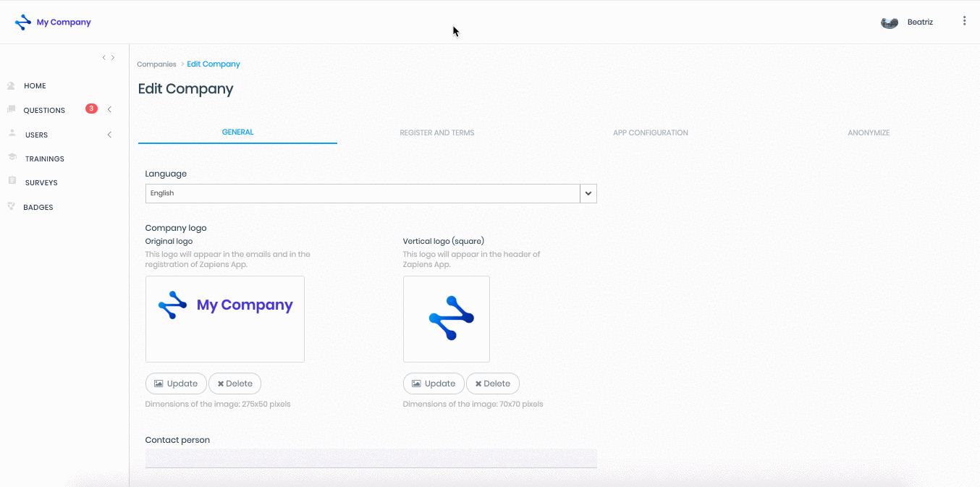Update the vertical square logo
The height and width of the screenshot is (487, 980).
pyautogui.click(x=434, y=384)
